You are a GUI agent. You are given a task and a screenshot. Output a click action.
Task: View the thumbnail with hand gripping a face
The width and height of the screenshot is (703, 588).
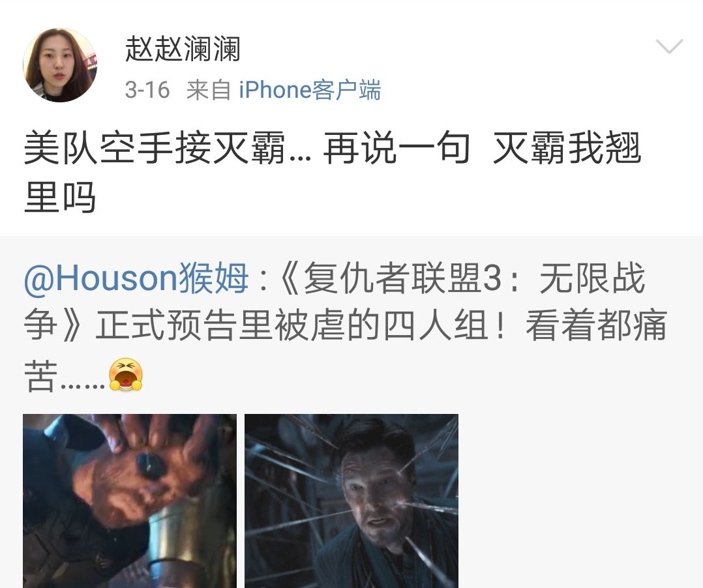click(x=130, y=501)
